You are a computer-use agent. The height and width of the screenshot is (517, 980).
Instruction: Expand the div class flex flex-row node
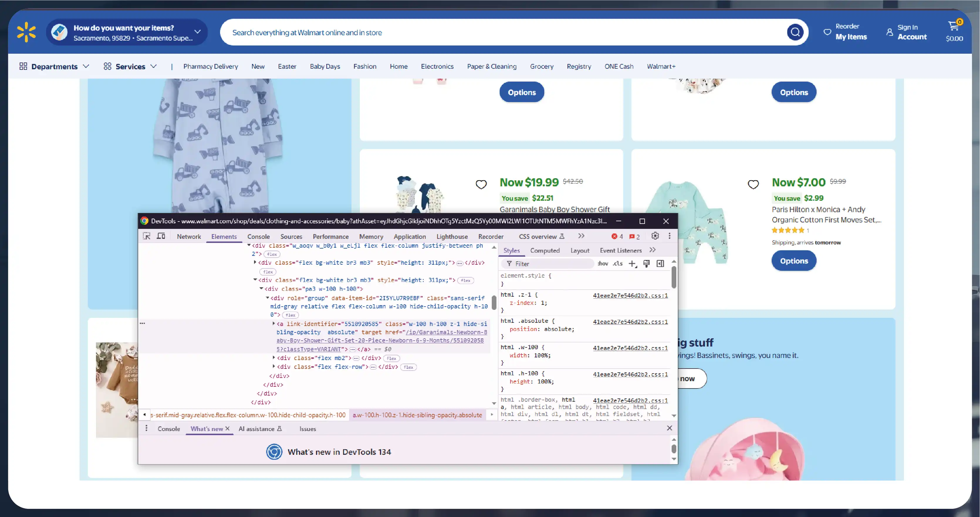coord(273,366)
